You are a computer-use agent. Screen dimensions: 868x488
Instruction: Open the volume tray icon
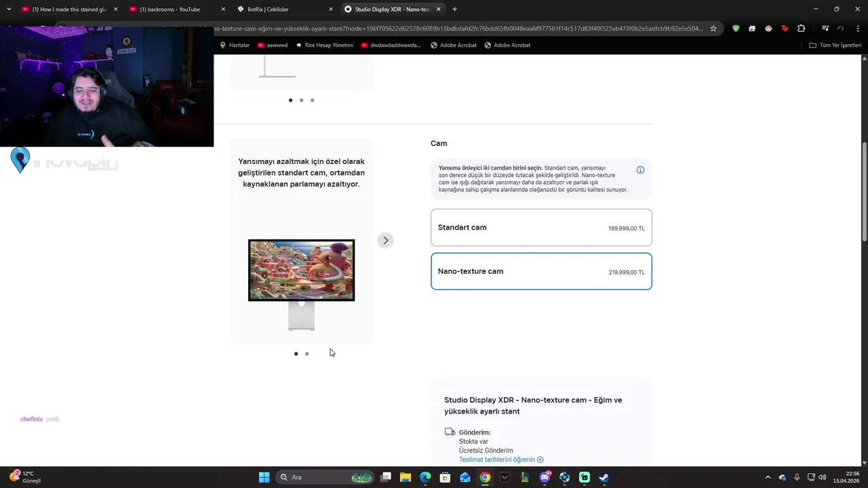822,477
